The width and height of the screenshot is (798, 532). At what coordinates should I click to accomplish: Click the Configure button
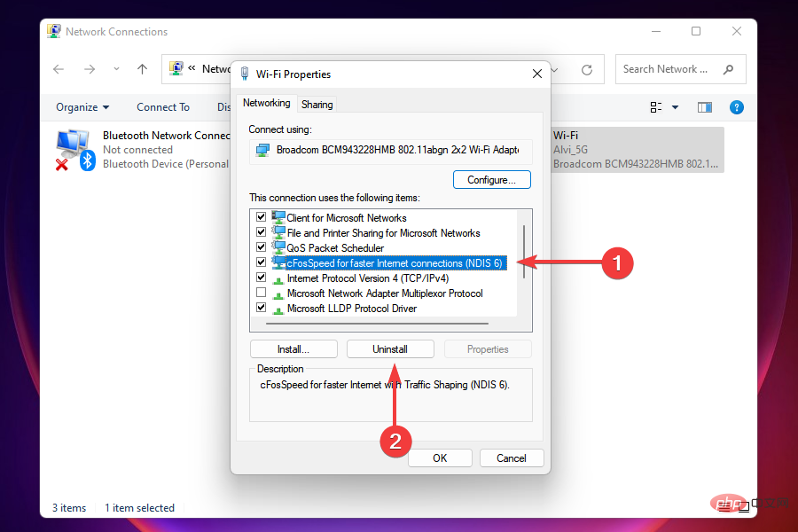tap(491, 179)
